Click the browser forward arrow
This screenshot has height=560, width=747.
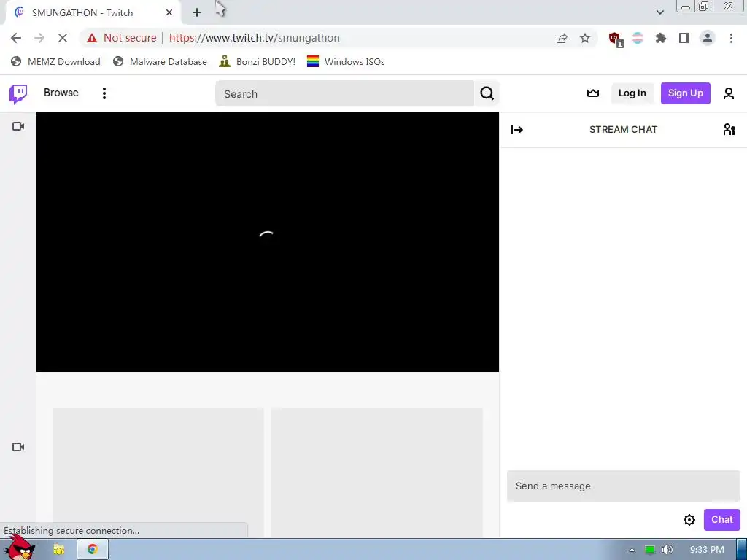point(39,38)
